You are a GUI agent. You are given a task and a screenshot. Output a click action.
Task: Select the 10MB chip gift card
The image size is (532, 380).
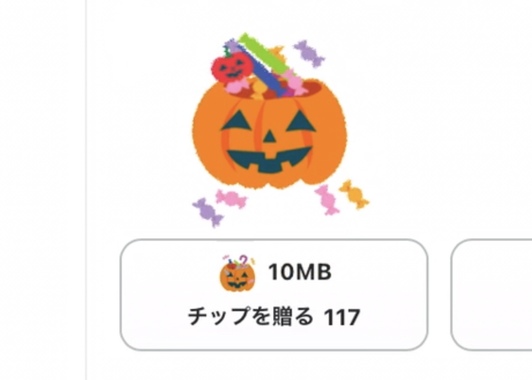274,294
